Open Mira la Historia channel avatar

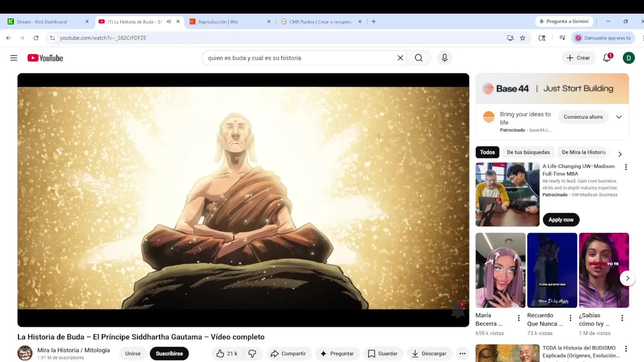25,353
